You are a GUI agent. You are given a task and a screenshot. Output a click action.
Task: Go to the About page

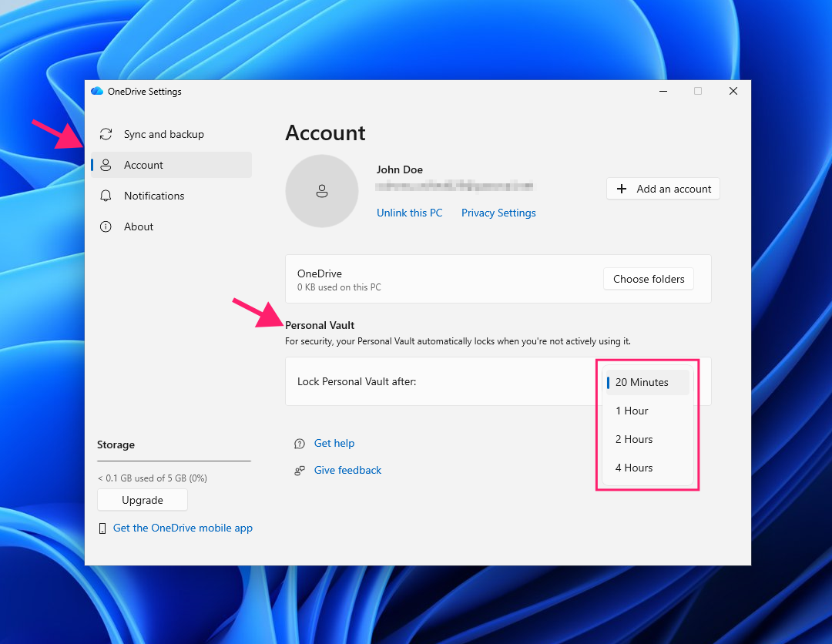171,226
